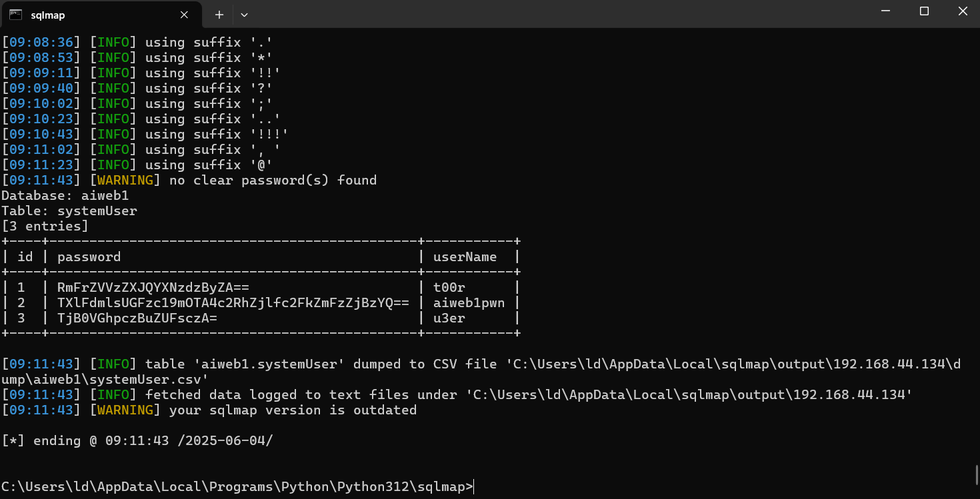Image resolution: width=980 pixels, height=499 pixels.
Task: Click the terminal icon on sqlmap tab
Action: [15, 15]
